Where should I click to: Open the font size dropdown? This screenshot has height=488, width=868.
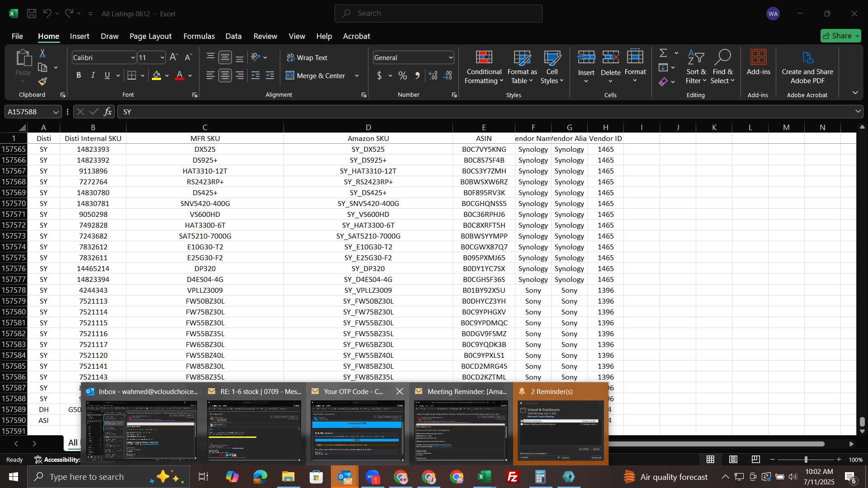pyautogui.click(x=162, y=58)
